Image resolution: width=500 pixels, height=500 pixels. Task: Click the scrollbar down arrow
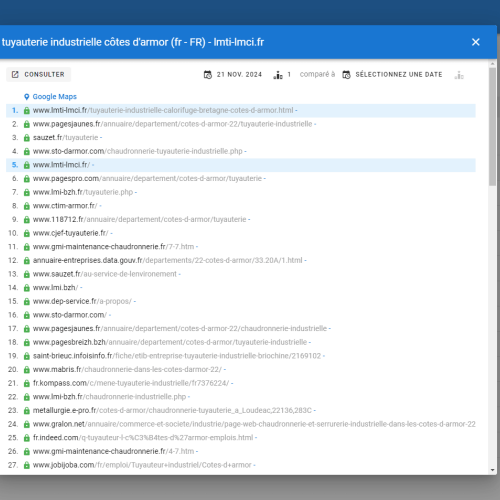coord(492,470)
